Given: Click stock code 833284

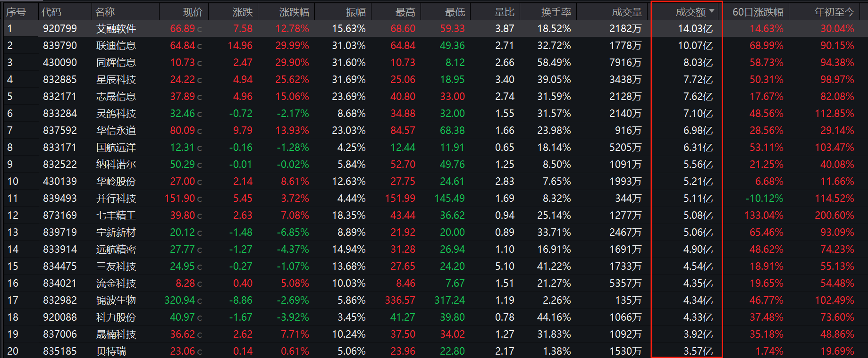Looking at the screenshot, I should pyautogui.click(x=60, y=114).
